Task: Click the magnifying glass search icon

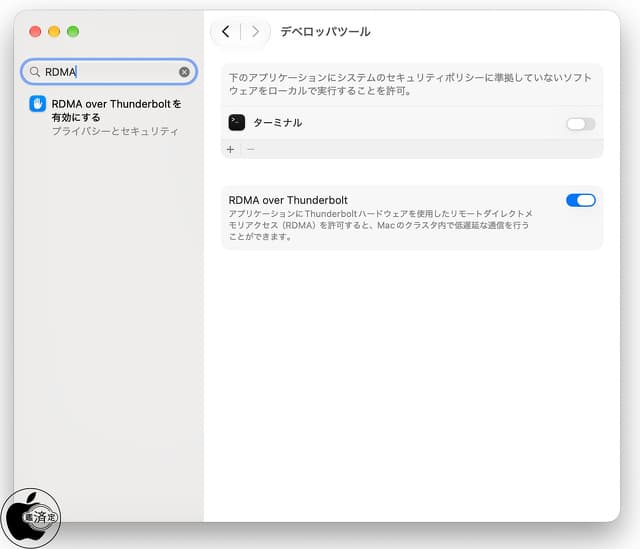Action: (x=35, y=72)
